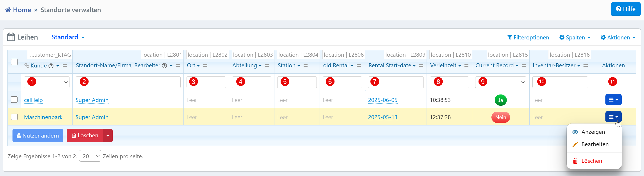
Task: Toggle the select-all checkbox in table header
Action: (x=14, y=62)
